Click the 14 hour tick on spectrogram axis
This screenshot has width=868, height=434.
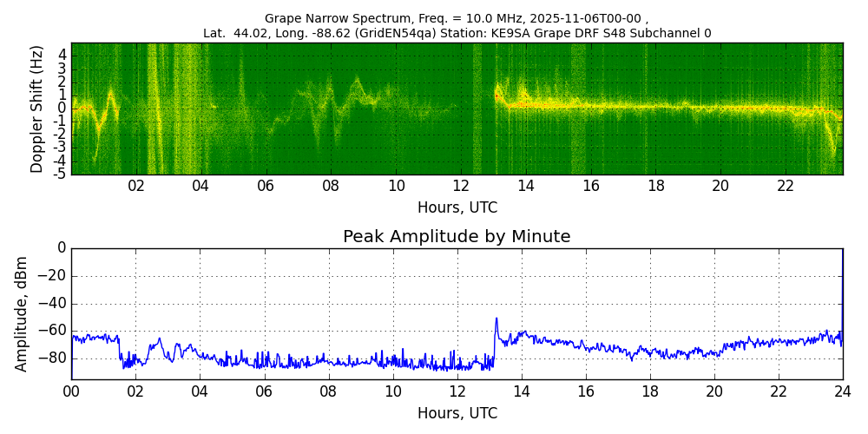point(526,186)
